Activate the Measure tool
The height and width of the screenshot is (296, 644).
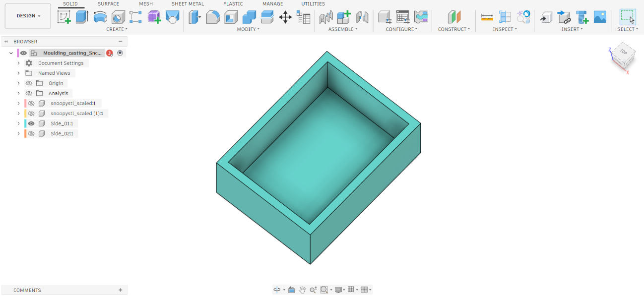pyautogui.click(x=487, y=17)
